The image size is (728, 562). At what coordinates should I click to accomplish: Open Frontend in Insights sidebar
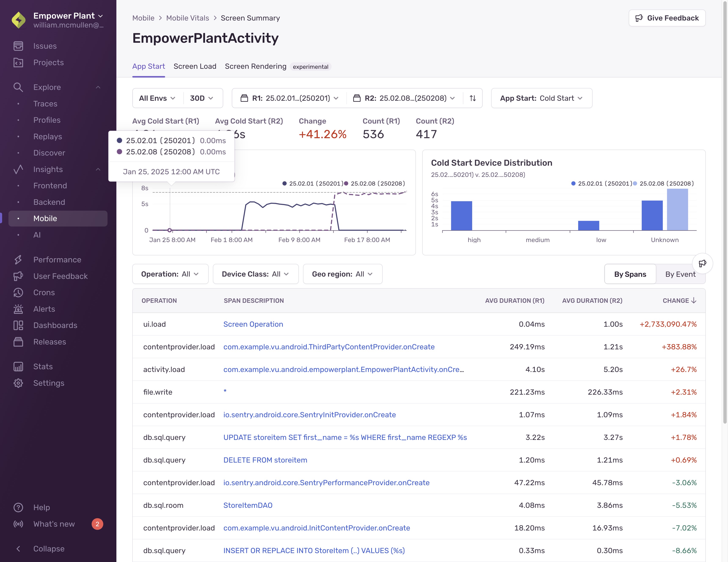coord(50,186)
